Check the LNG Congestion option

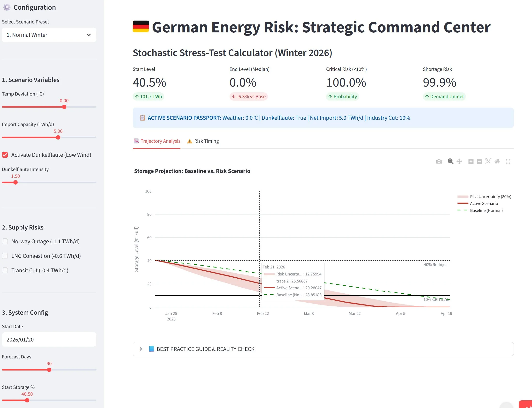click(5, 256)
